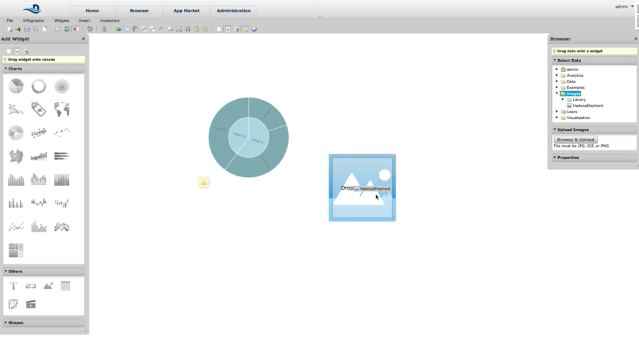Open the Inspectors menu
639x361 pixels.
(x=110, y=20)
